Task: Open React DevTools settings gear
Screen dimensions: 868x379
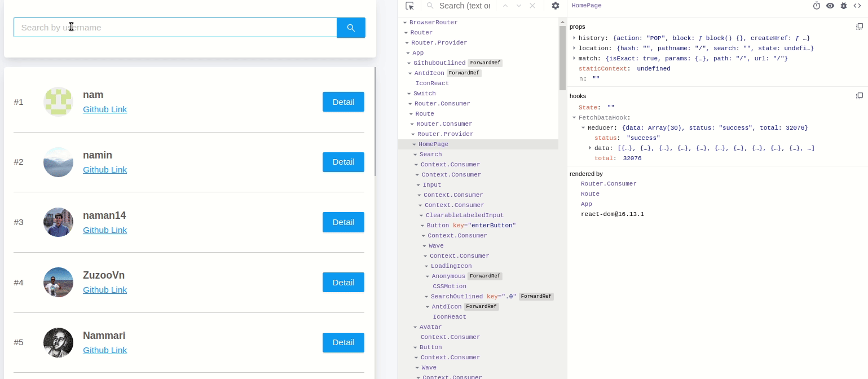Action: coord(556,6)
